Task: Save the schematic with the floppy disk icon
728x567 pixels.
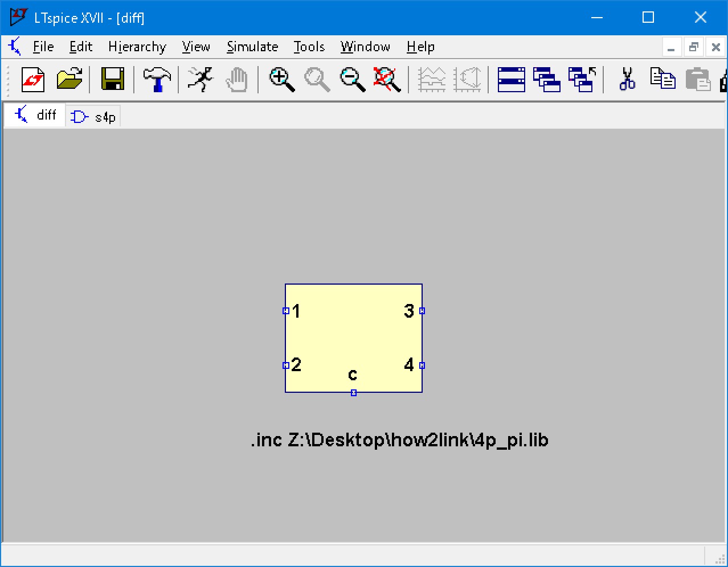Action: click(113, 79)
